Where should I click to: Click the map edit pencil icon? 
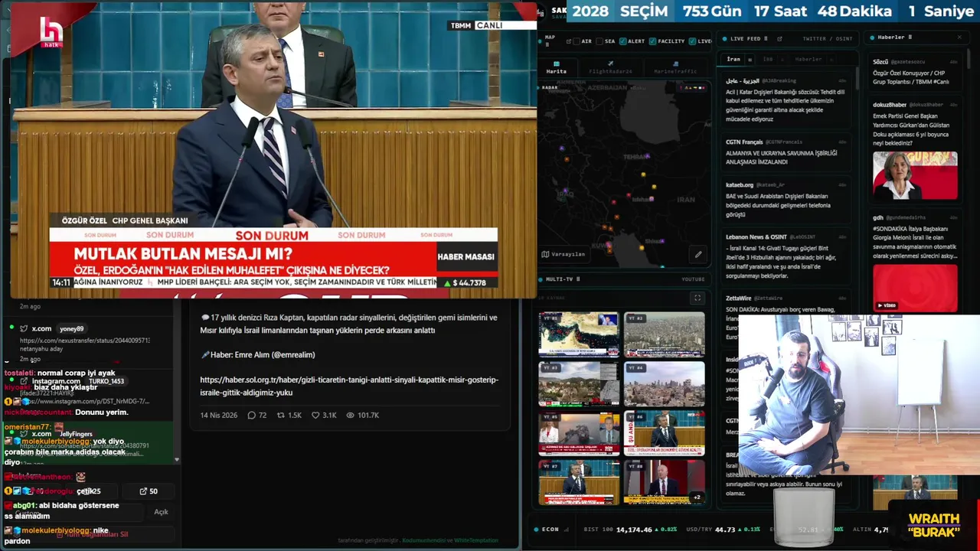click(x=698, y=254)
